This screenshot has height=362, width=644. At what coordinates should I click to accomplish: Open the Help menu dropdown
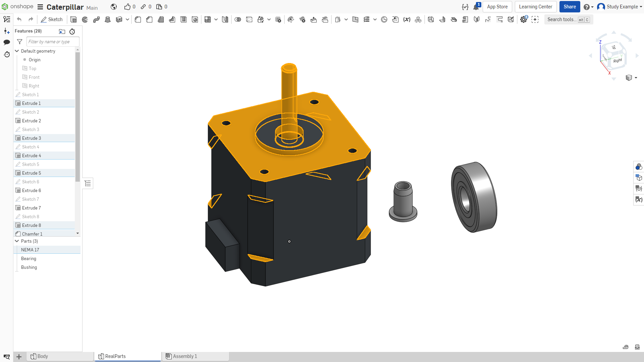(588, 7)
